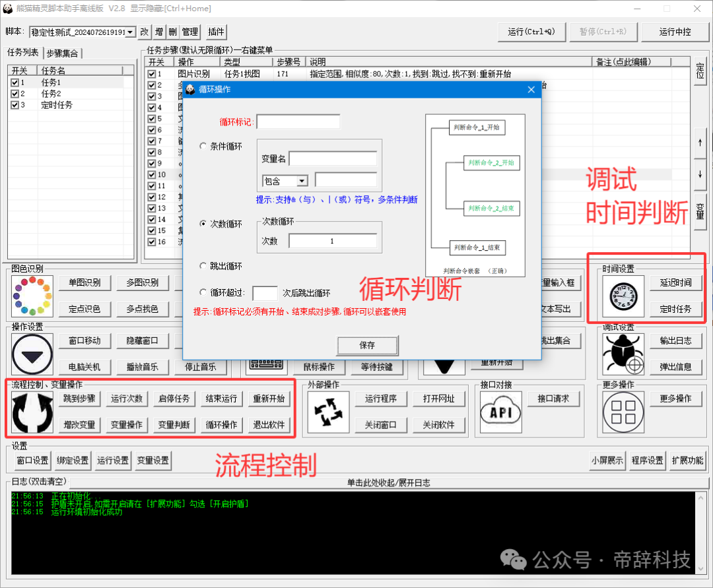Click the four-squares icon in 更多操作
The width and height of the screenshot is (713, 588).
[x=622, y=412]
